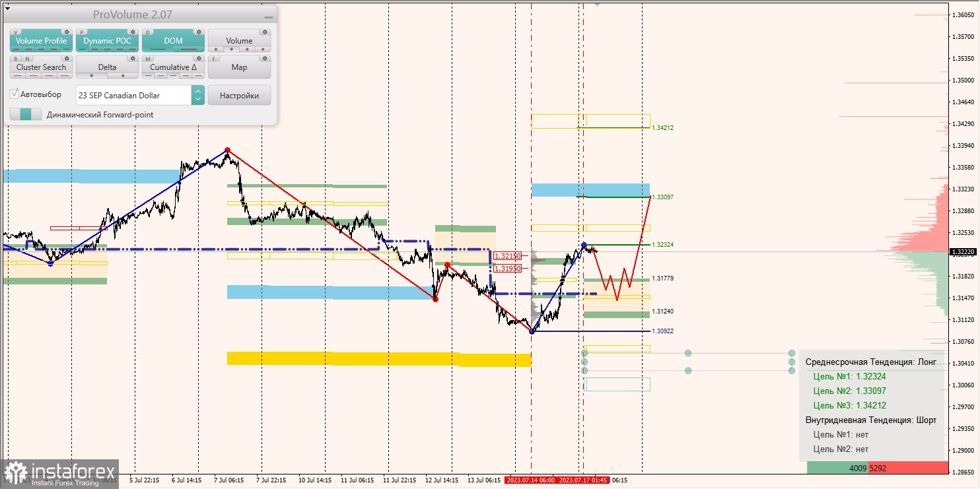The height and width of the screenshot is (489, 980).
Task: Open the DOM gear settings icon
Action: click(x=199, y=32)
